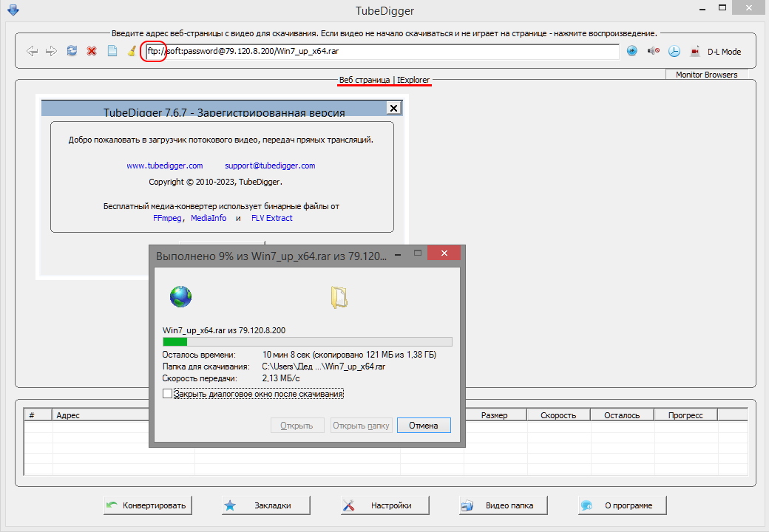Viewport: 769px width, 532px height.
Task: Click the support@tubedigger.com email link
Action: click(x=270, y=166)
